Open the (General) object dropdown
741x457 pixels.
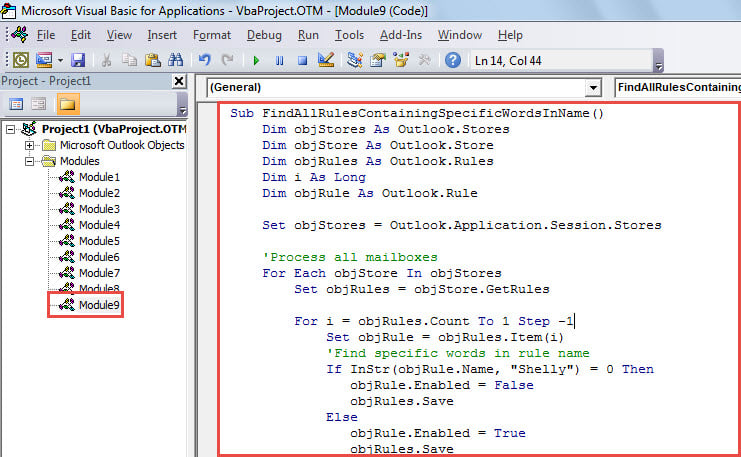tap(593, 88)
